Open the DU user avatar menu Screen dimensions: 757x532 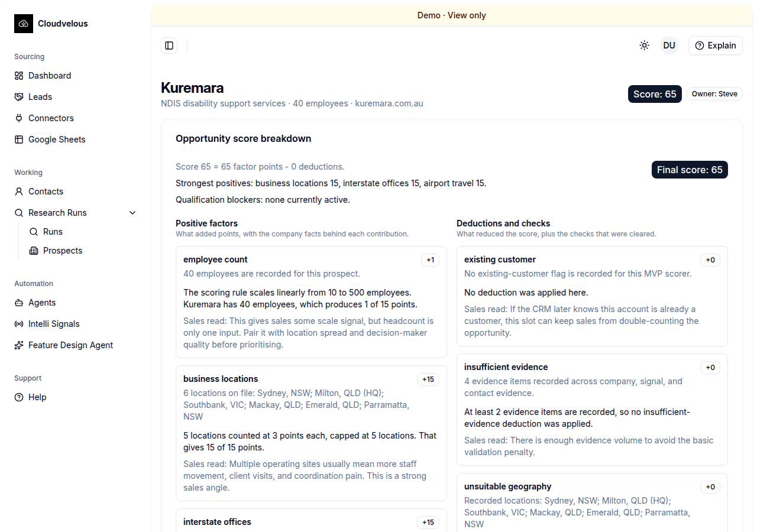click(669, 46)
